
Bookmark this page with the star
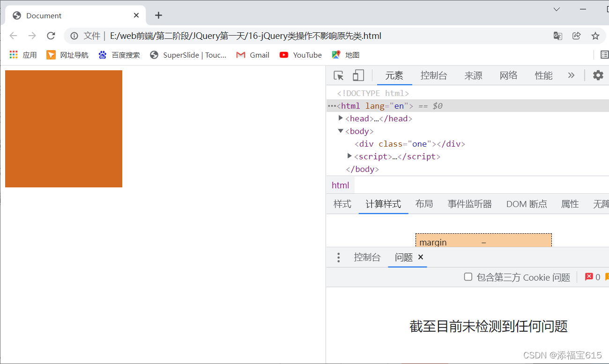click(x=595, y=36)
